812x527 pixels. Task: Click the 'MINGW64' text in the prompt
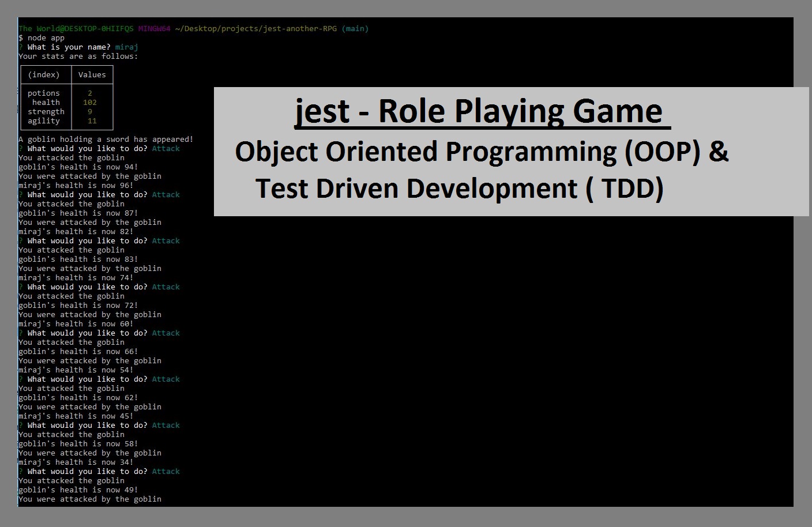(x=155, y=28)
